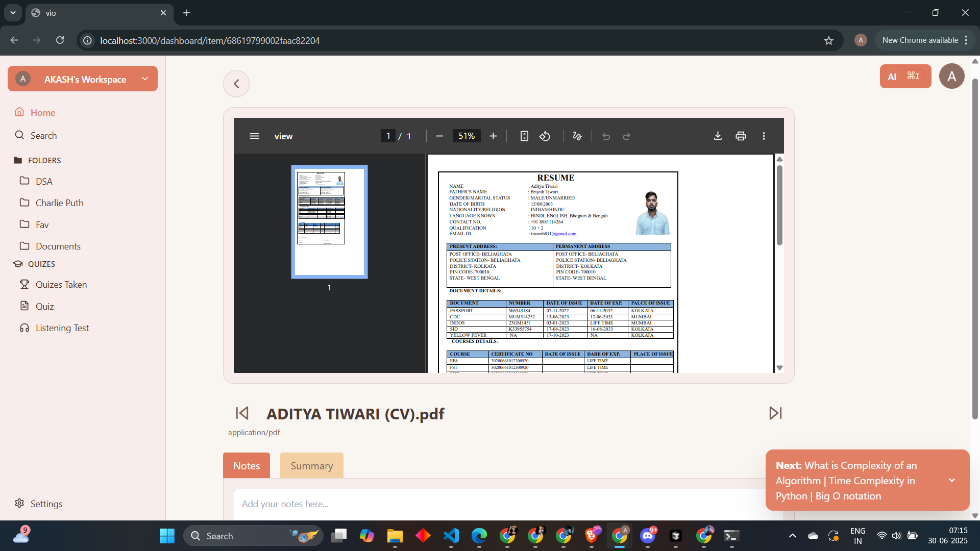Zoom in on the PDF
The image size is (980, 551).
tap(493, 136)
